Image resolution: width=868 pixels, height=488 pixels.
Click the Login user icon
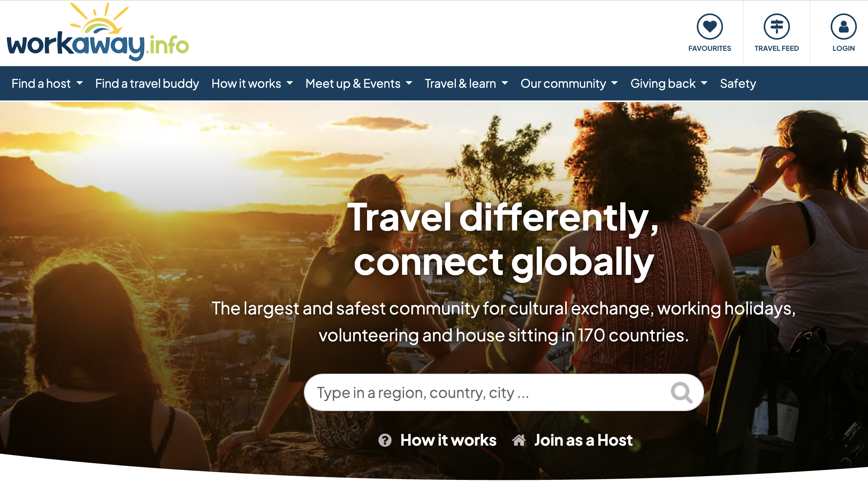point(843,27)
